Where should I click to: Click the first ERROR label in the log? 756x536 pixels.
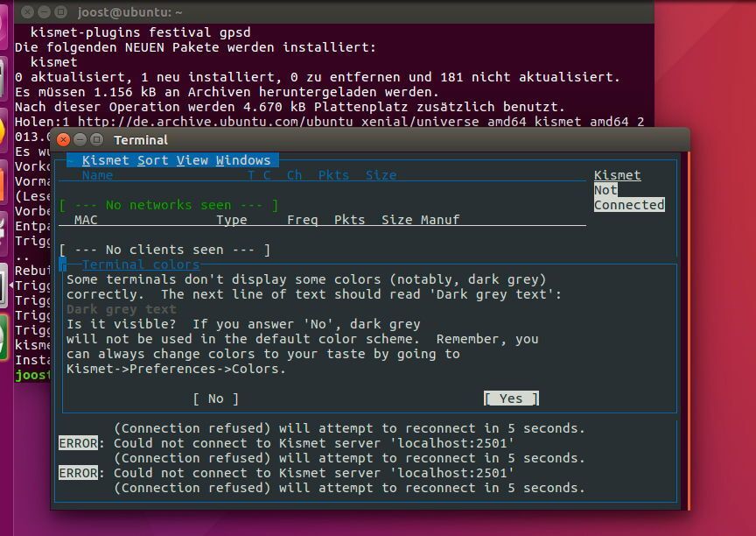[x=78, y=443]
